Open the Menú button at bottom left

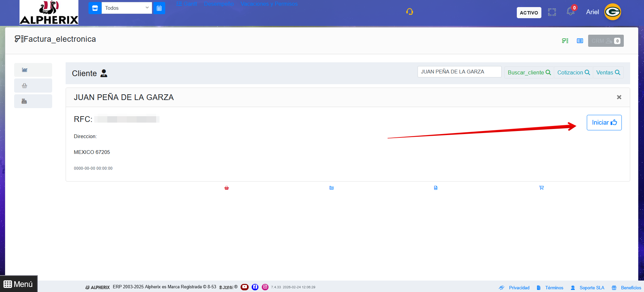click(19, 284)
